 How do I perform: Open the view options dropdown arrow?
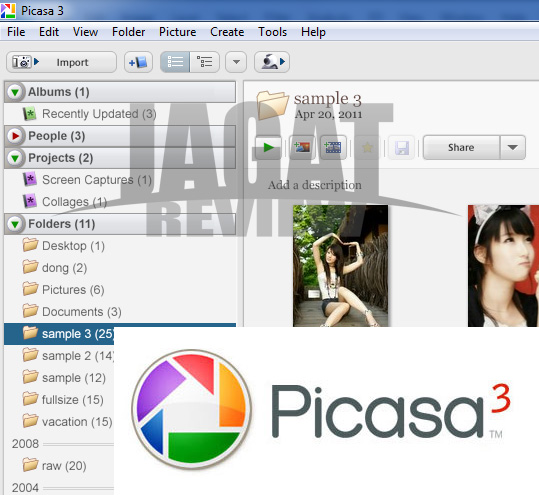click(x=236, y=62)
